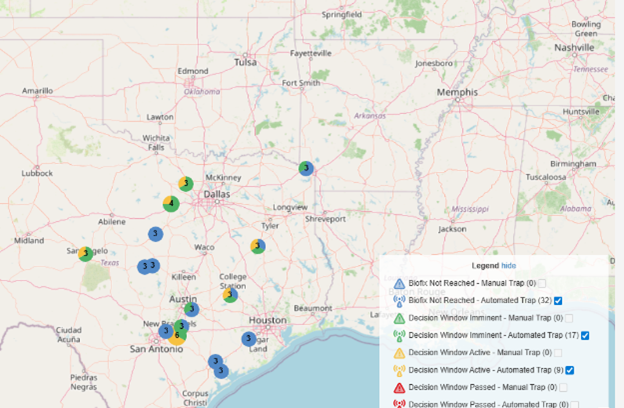Open the cluster of 3 near Texarkana
The height and width of the screenshot is (408, 624).
pyautogui.click(x=306, y=168)
